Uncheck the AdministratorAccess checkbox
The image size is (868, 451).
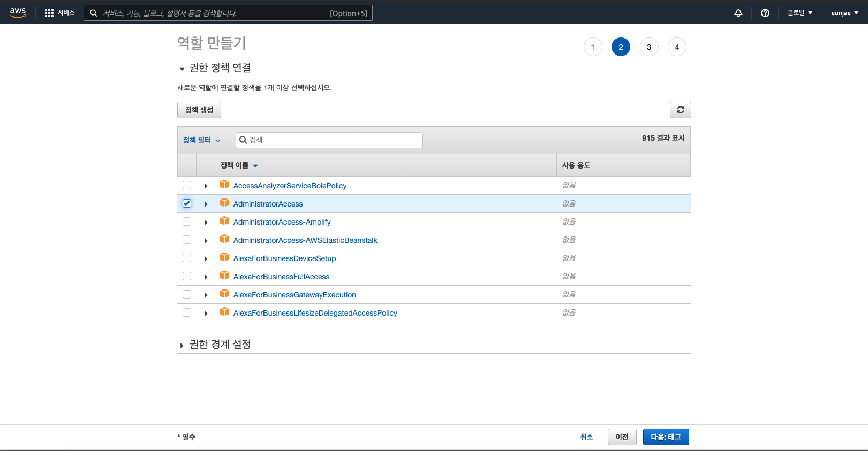[x=187, y=203]
